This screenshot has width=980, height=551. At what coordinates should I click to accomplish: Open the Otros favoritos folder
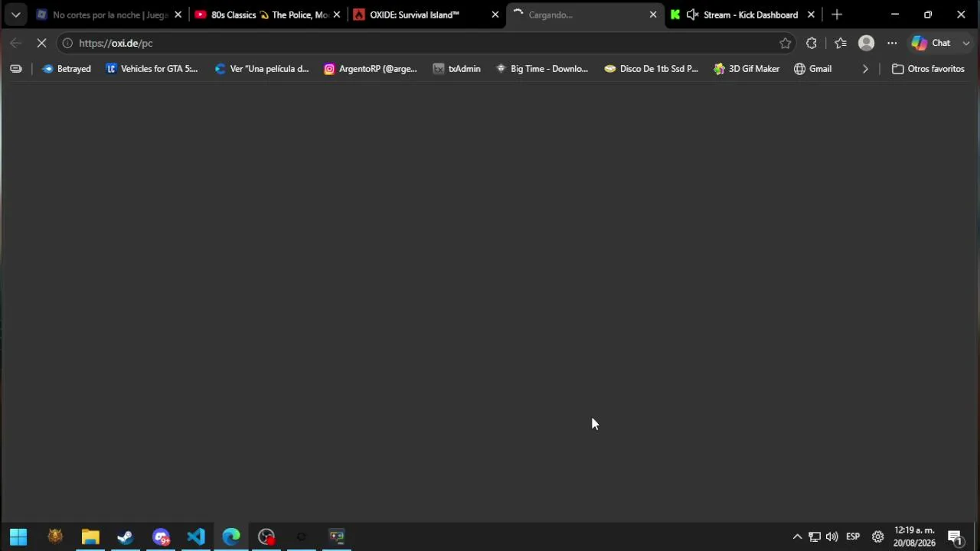tap(928, 69)
